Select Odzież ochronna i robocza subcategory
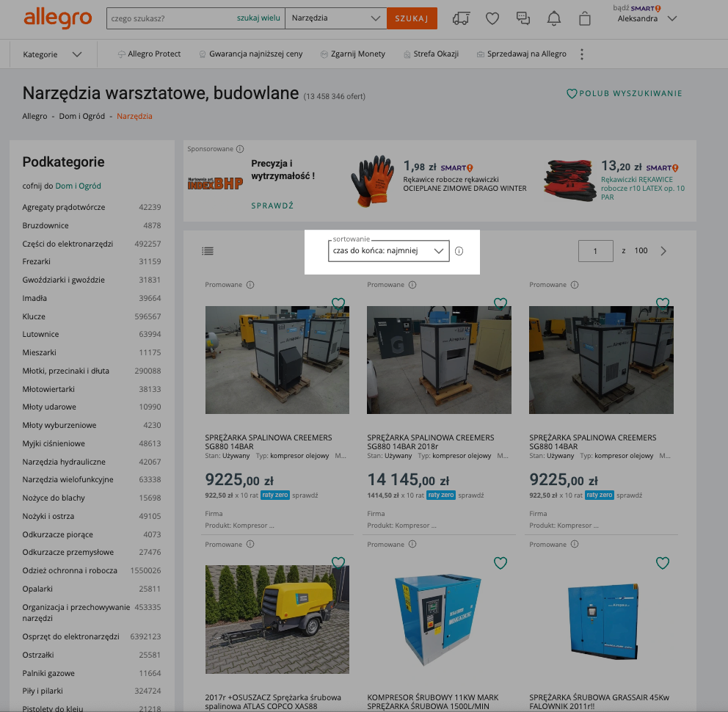The image size is (728, 712). click(70, 570)
